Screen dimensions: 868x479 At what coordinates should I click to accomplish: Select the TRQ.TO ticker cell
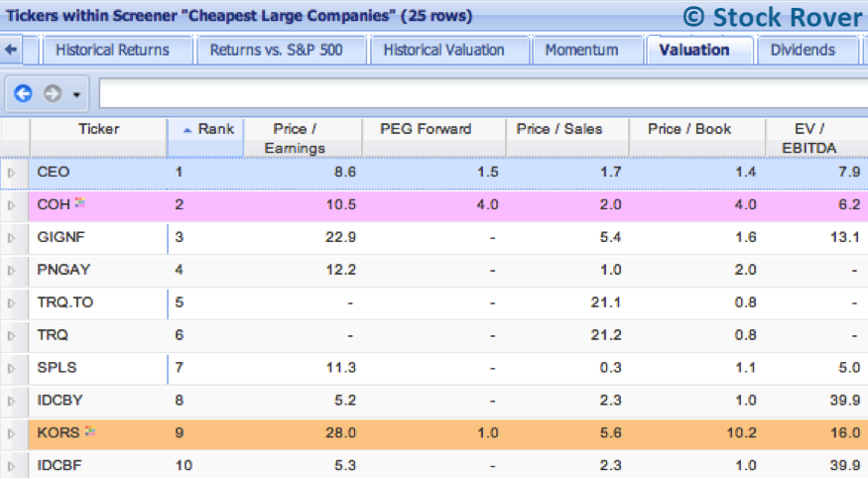point(98,302)
